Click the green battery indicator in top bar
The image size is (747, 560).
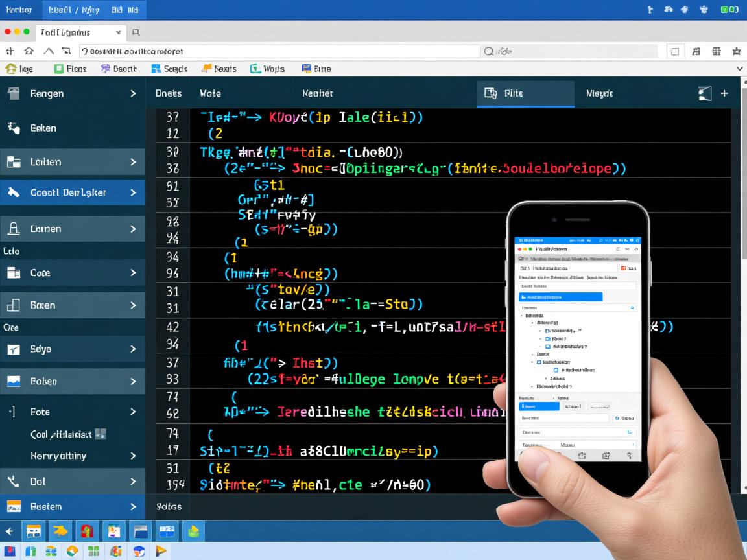pyautogui.click(x=729, y=10)
